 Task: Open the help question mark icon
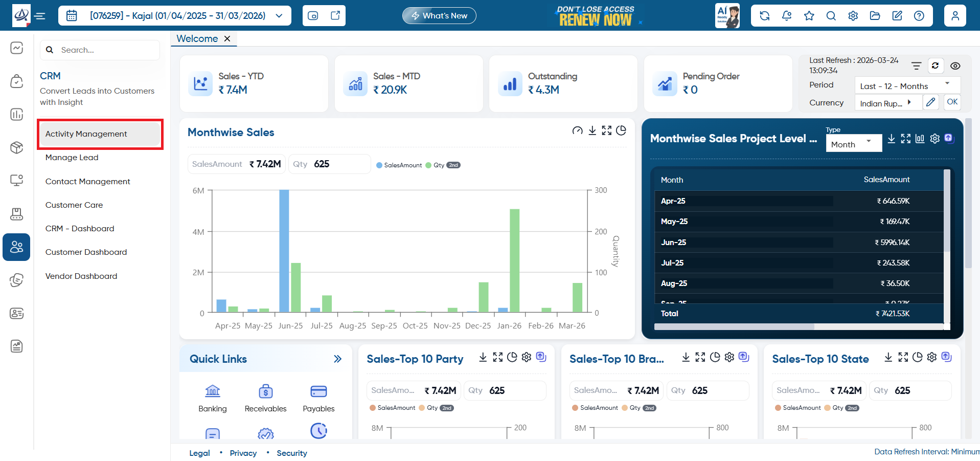click(919, 16)
